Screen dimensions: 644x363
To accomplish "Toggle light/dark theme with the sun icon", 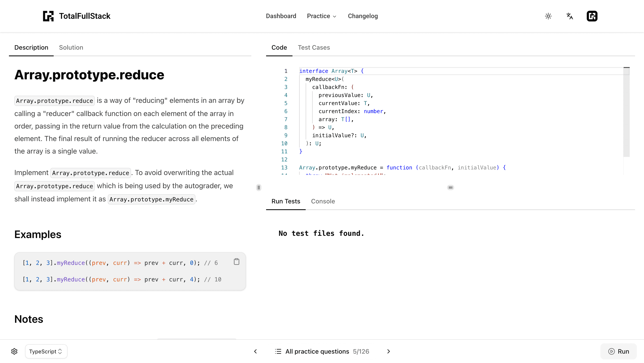I will [x=548, y=16].
